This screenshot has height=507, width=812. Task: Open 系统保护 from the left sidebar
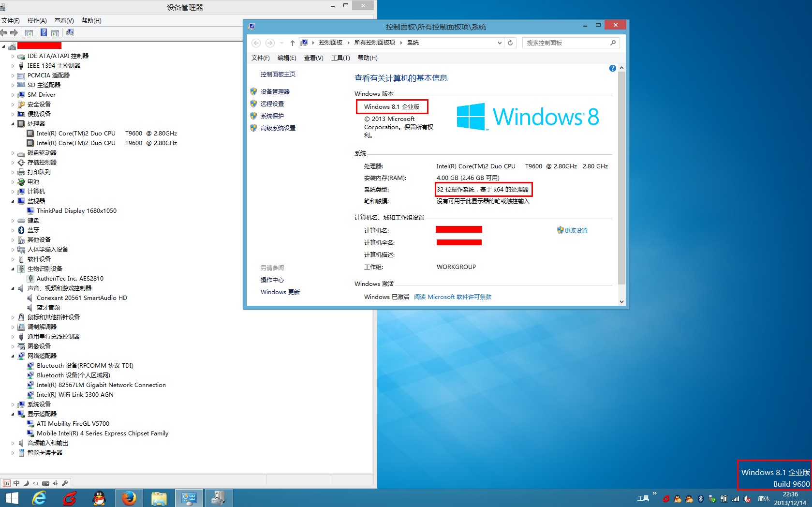pos(272,116)
